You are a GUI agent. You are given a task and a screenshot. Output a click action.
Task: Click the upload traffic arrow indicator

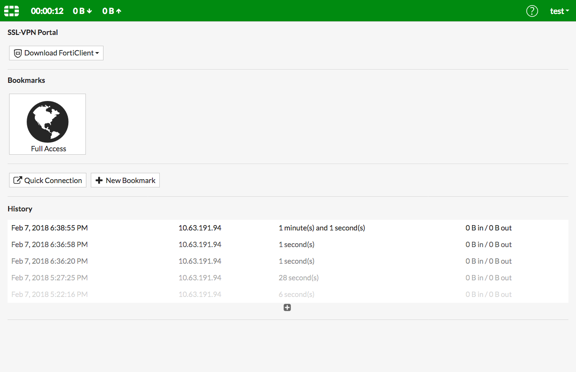click(x=119, y=11)
